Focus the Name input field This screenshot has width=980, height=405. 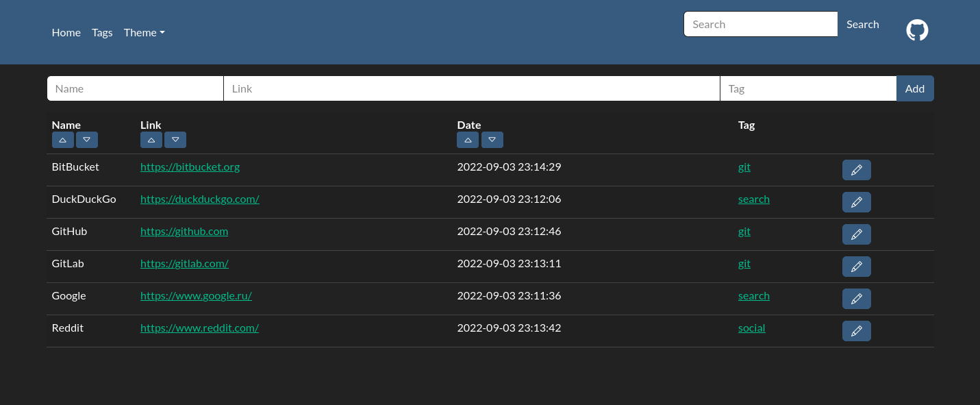135,88
